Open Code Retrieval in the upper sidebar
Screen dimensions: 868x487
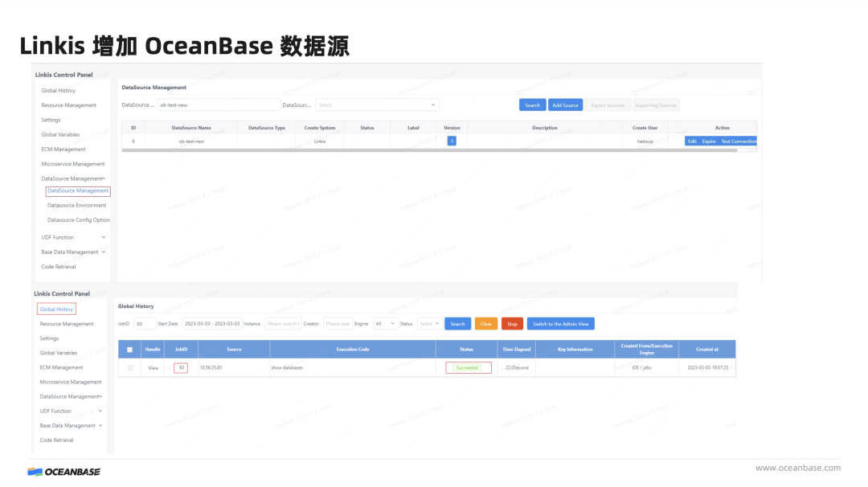click(x=58, y=267)
